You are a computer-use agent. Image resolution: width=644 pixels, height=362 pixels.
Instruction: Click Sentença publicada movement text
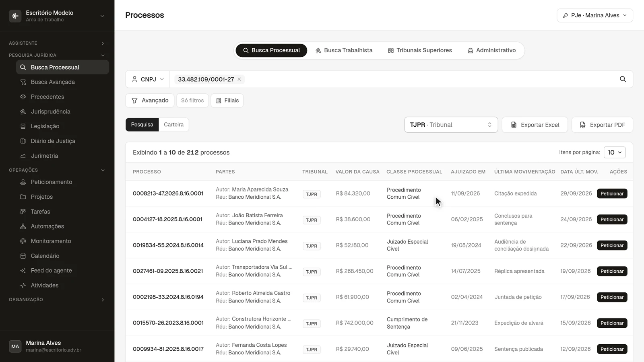click(518, 349)
